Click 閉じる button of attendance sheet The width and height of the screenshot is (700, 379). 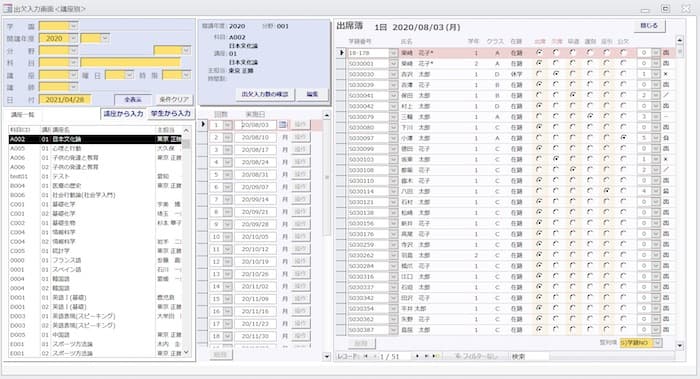coord(650,26)
